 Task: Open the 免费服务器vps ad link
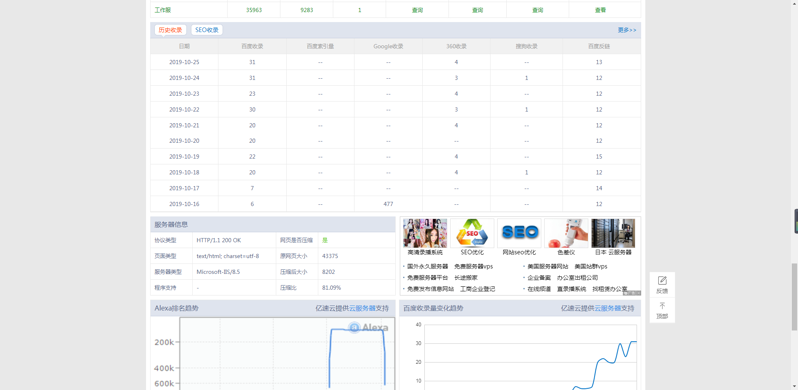473,266
